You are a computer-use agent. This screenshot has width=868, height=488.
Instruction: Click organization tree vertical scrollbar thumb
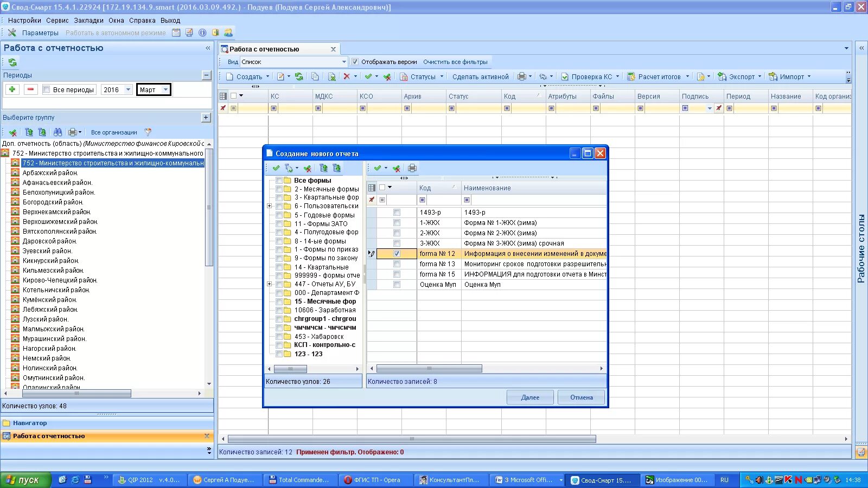209,207
